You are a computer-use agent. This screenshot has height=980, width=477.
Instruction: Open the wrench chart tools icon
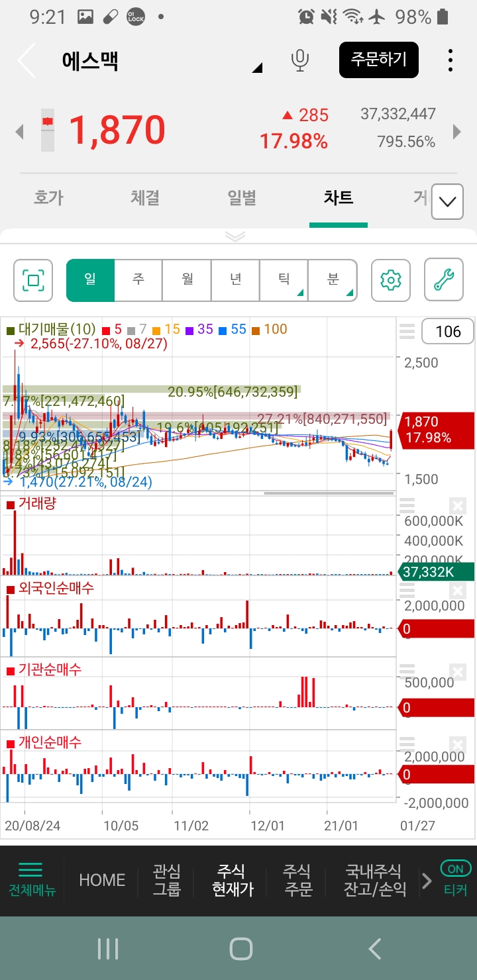444,280
